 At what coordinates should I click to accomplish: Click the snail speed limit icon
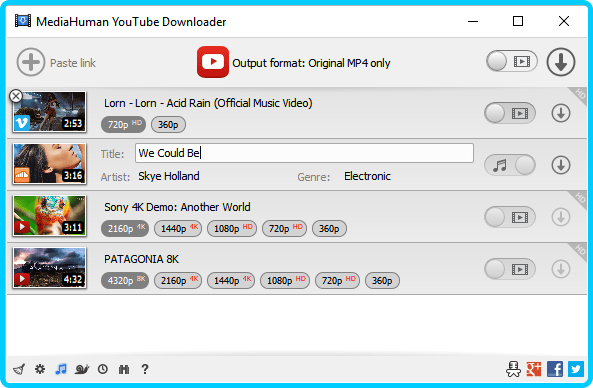(x=82, y=369)
